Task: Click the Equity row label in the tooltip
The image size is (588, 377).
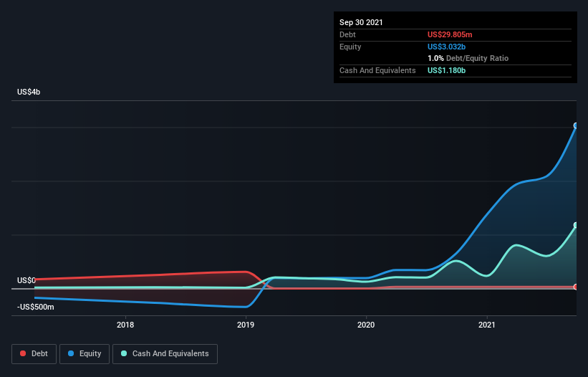Action: pos(350,47)
